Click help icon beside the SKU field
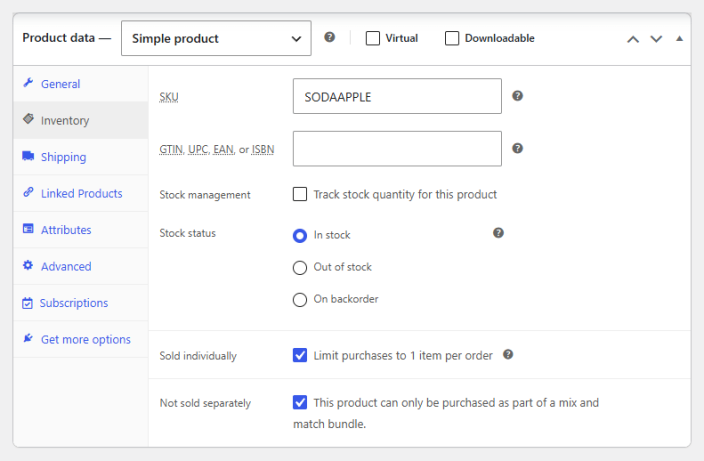Image resolution: width=704 pixels, height=461 pixels. (x=517, y=96)
